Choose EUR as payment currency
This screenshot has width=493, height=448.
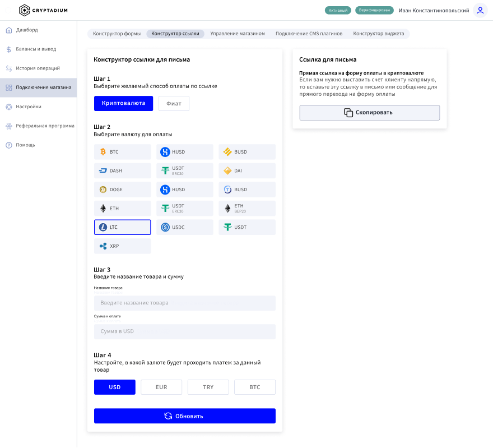click(161, 387)
